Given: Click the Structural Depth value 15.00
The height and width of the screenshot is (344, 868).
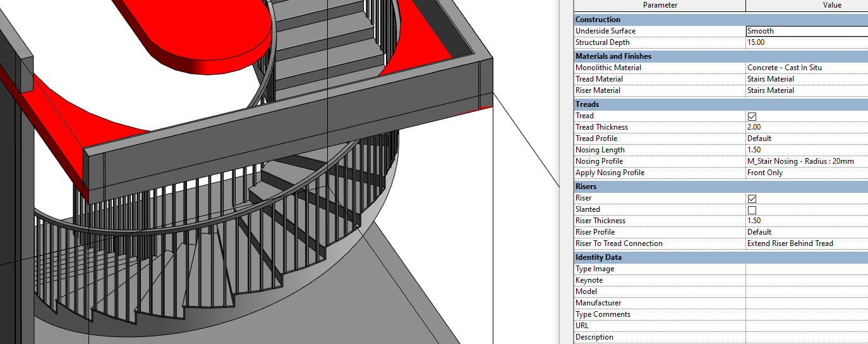Looking at the screenshot, I should 807,42.
